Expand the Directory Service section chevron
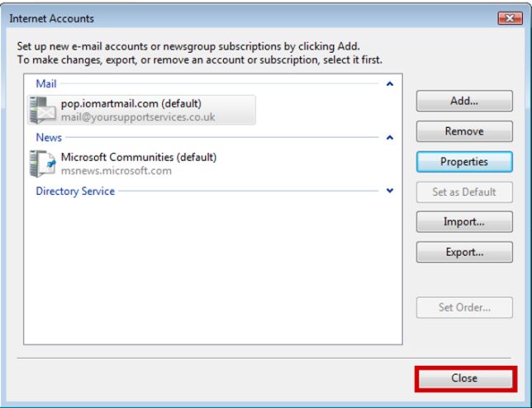 point(390,191)
